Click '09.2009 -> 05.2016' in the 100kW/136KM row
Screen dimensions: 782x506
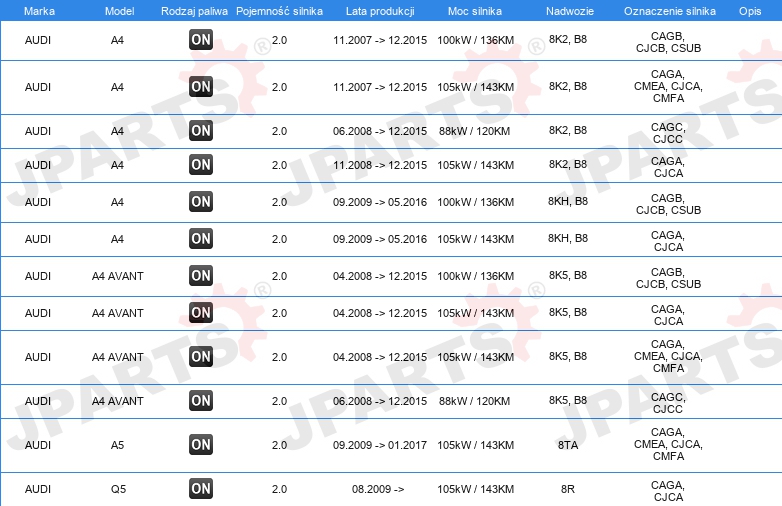pos(380,202)
